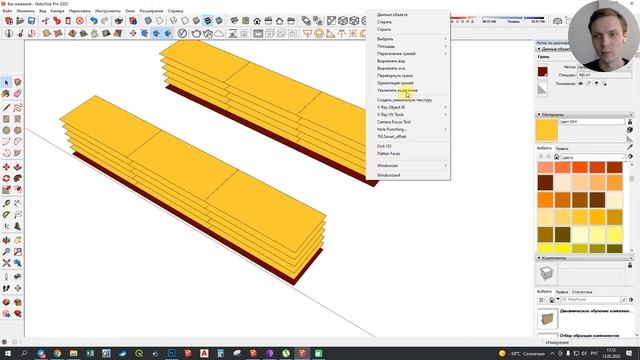Choose the Push/Pull tool

click(18, 167)
